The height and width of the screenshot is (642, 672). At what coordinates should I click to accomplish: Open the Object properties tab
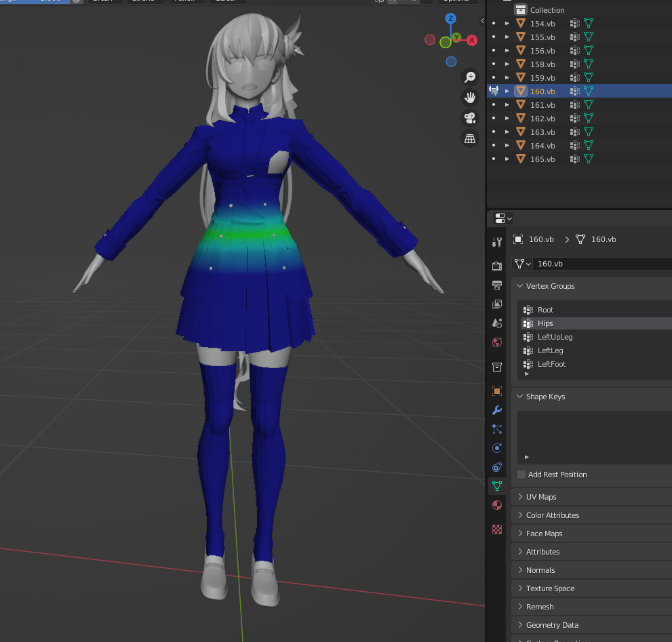tap(497, 391)
